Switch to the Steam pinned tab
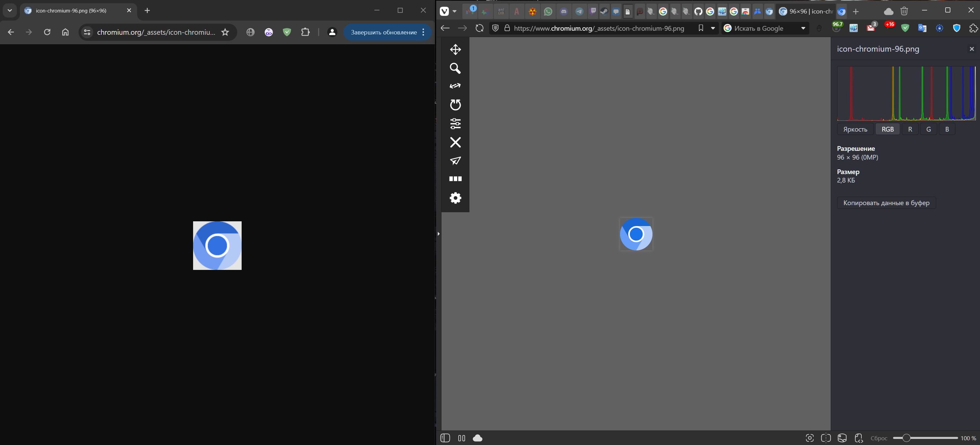 click(x=604, y=11)
